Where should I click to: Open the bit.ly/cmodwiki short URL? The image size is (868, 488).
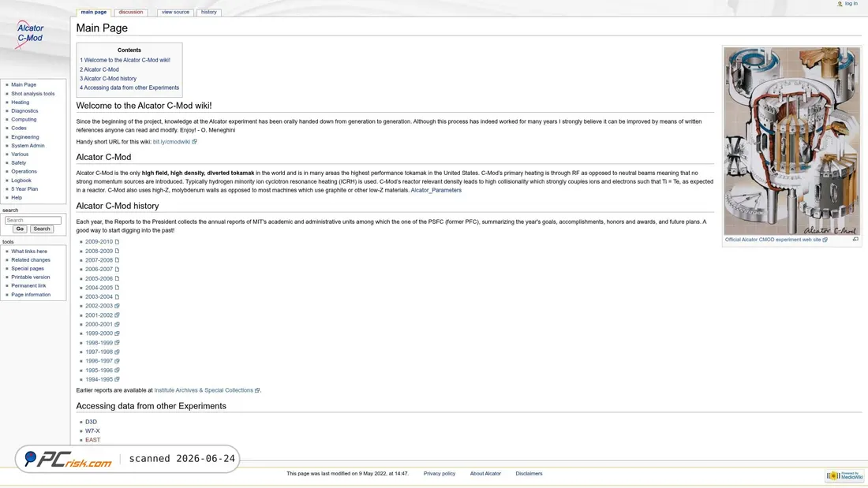click(171, 142)
